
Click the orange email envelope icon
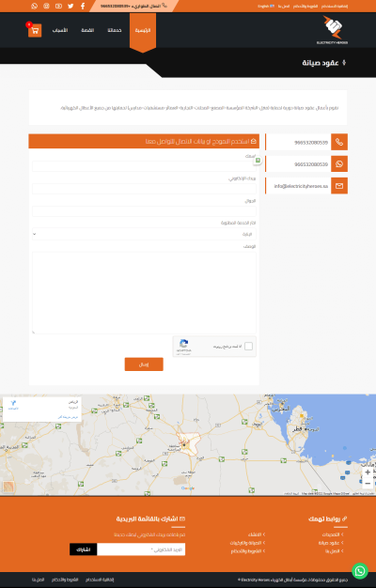pyautogui.click(x=339, y=186)
